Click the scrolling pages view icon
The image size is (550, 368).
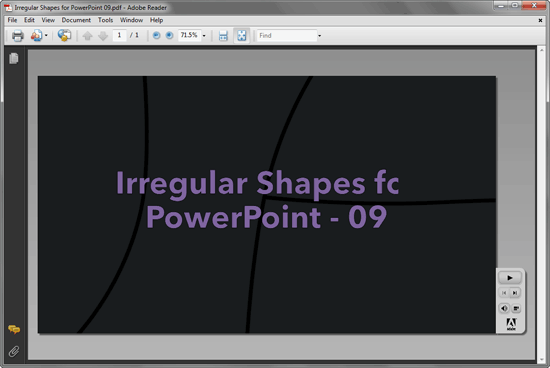223,35
